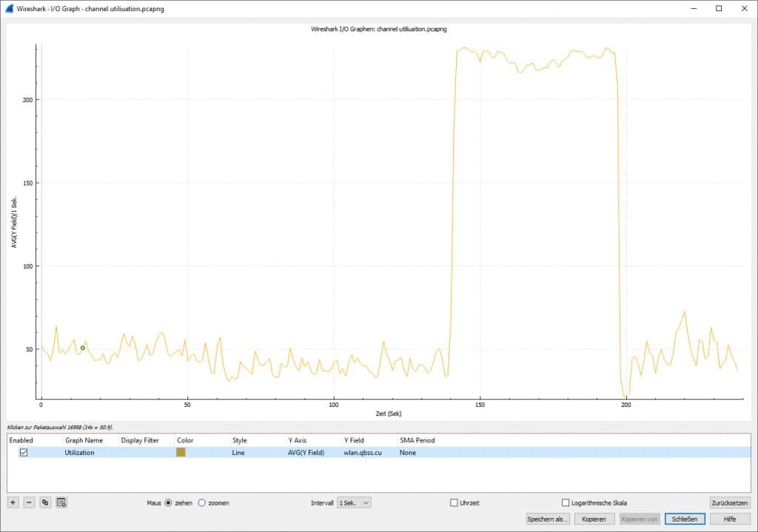Add a new graph with the plus button
The image size is (758, 532).
coord(13,502)
